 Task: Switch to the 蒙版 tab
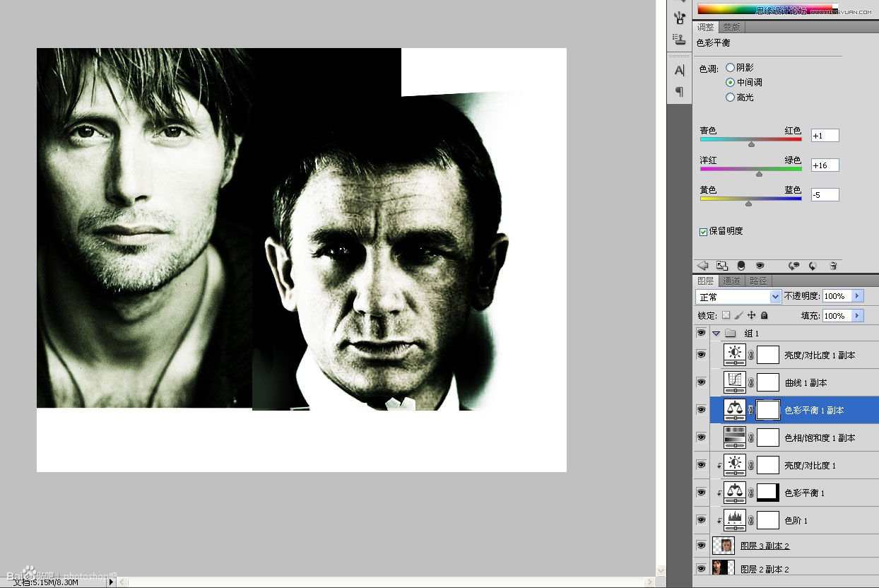(731, 28)
